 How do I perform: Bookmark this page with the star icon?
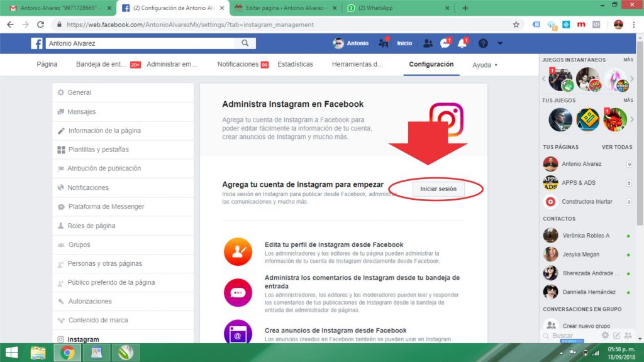click(516, 25)
